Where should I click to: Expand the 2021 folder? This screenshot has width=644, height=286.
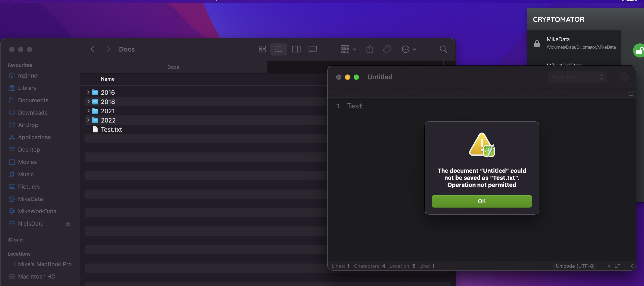click(x=88, y=111)
